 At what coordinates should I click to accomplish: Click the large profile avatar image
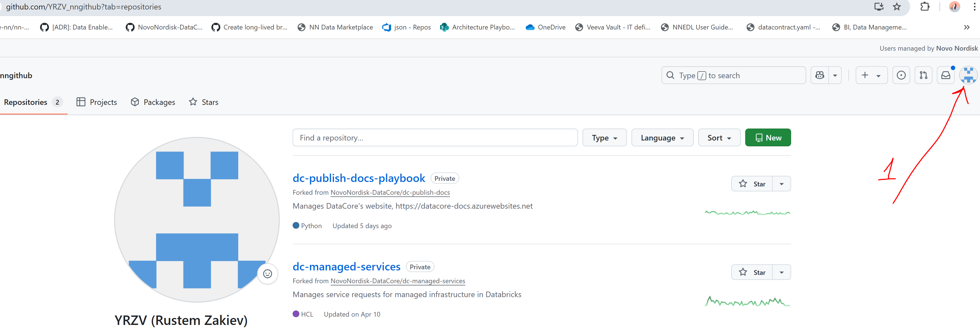[x=197, y=220]
